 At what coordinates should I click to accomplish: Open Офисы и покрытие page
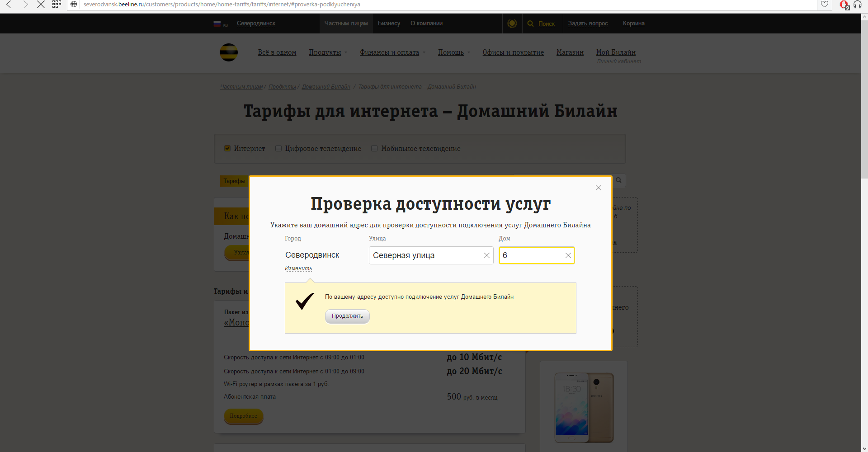(513, 52)
